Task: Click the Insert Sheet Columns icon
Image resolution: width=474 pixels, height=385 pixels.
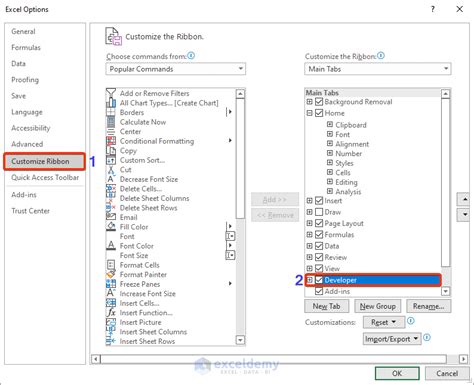Action: (111, 332)
